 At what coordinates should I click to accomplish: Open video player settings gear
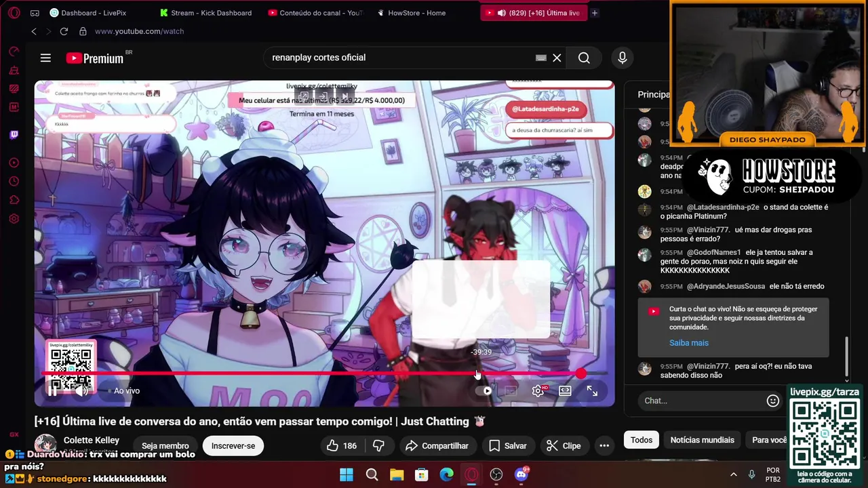[538, 390]
